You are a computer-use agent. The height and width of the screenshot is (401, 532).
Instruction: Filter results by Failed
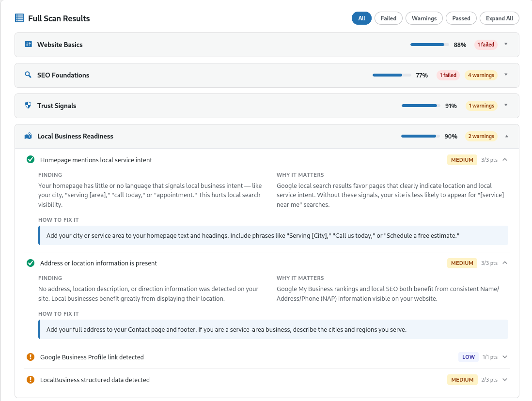(389, 18)
